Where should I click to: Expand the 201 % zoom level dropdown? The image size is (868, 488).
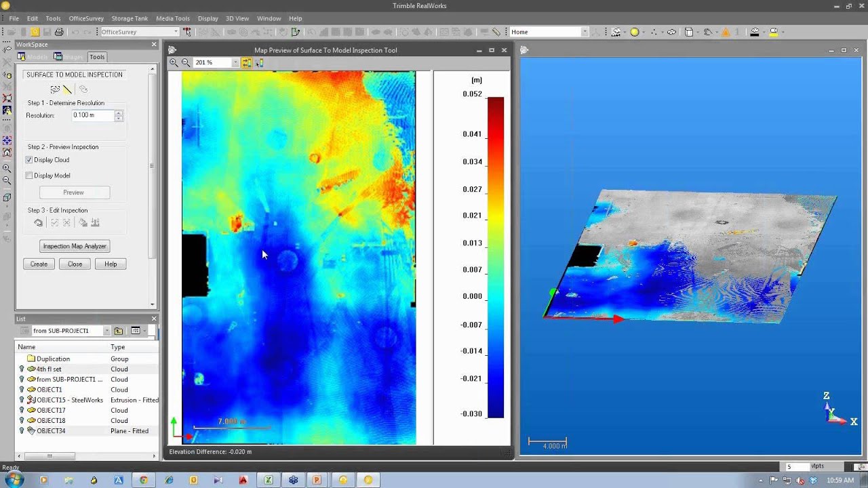tap(235, 62)
